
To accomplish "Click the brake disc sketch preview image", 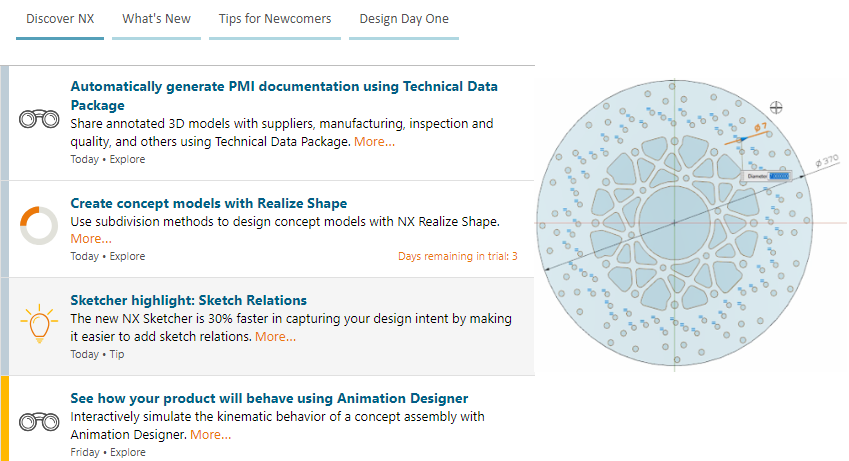I will (690, 223).
